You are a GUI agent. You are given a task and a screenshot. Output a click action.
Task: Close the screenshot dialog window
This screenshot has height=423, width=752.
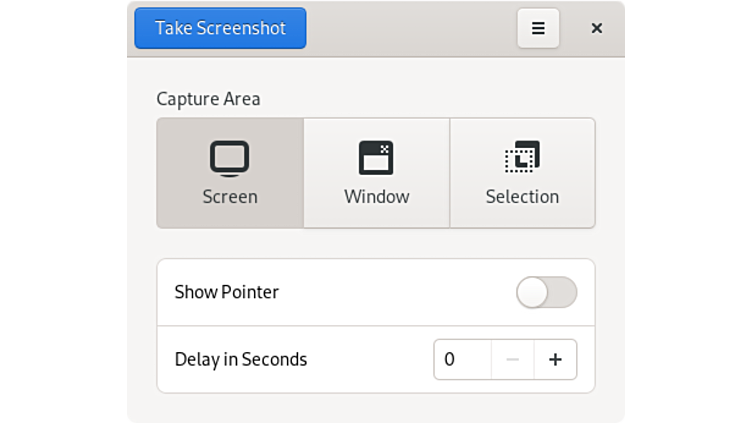pos(597,28)
